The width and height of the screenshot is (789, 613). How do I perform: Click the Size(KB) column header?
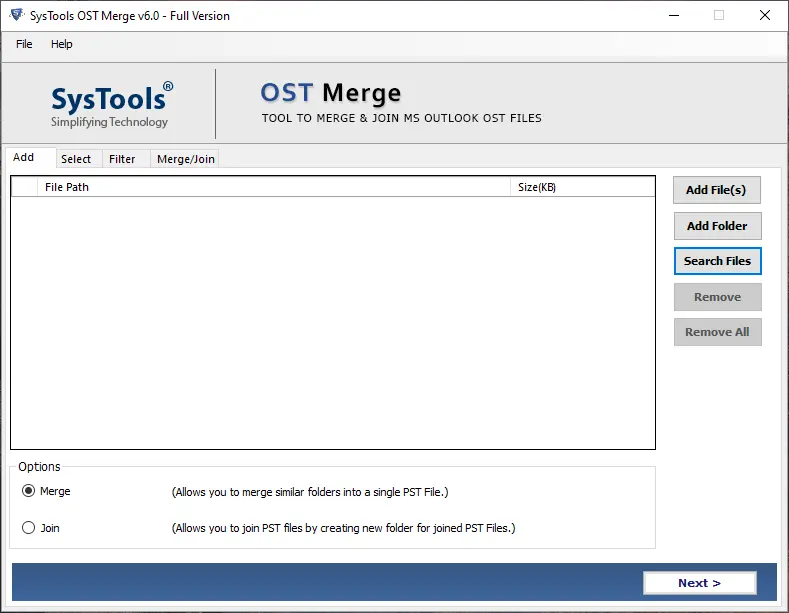point(583,187)
